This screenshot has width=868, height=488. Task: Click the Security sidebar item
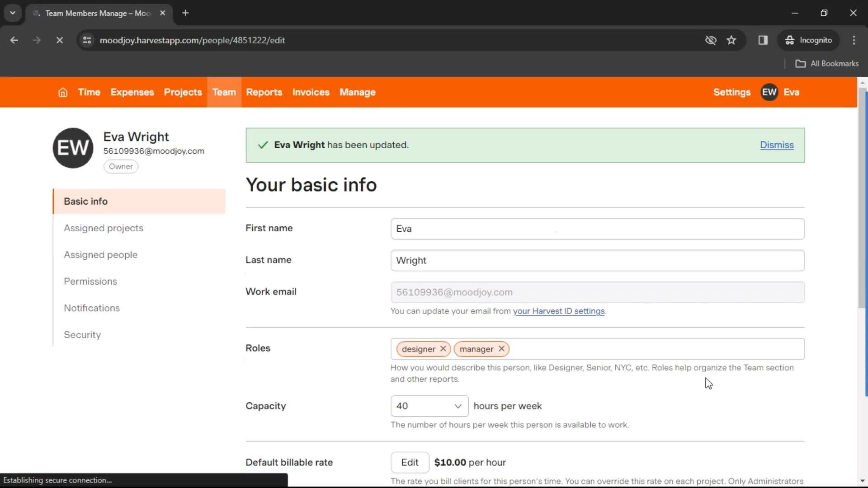click(82, 334)
